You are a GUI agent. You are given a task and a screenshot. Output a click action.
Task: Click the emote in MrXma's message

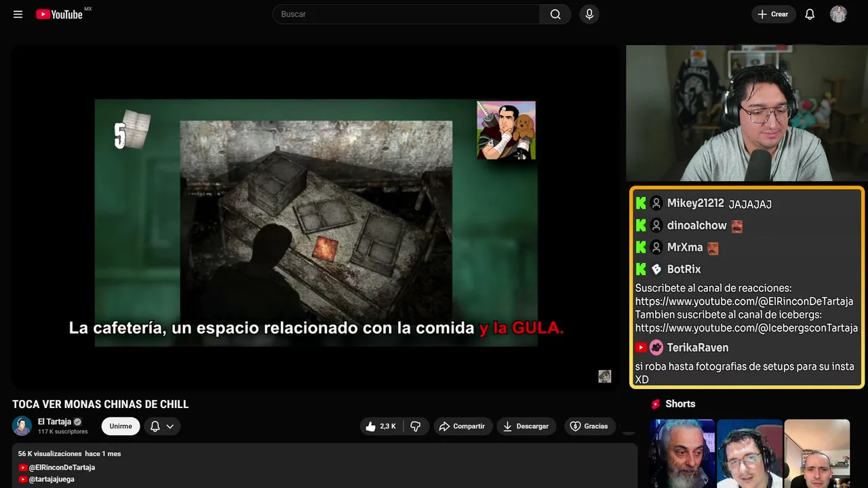point(713,248)
